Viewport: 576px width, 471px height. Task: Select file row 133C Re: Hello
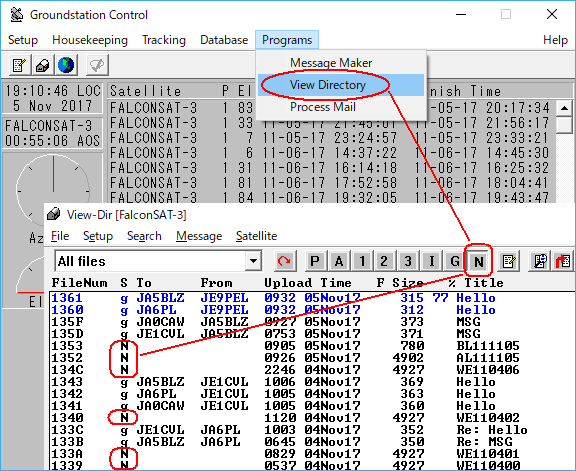click(312, 429)
